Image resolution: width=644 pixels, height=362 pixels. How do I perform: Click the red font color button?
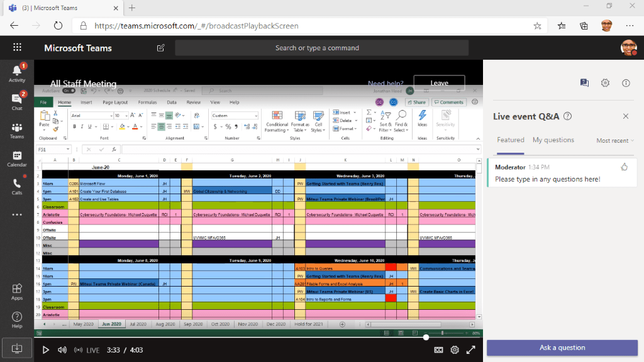(135, 127)
